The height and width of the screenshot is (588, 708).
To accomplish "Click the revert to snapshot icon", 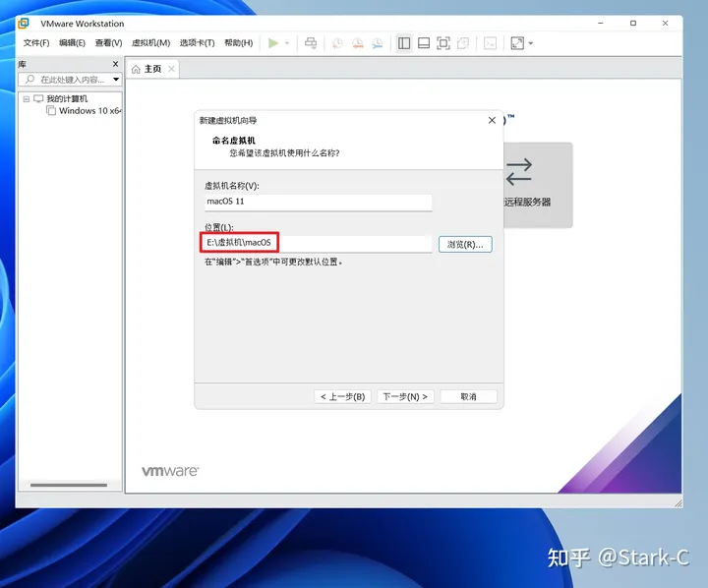I will (358, 43).
